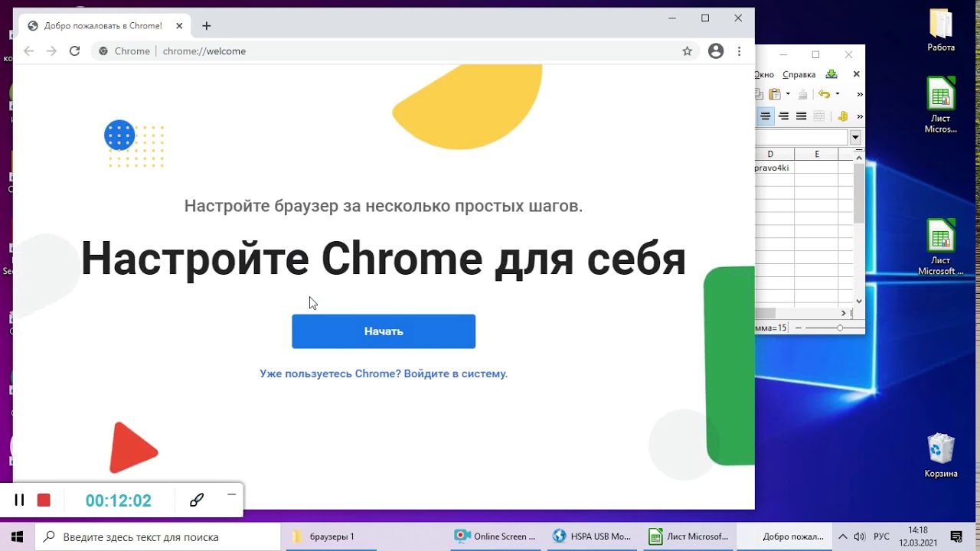The image size is (980, 551).
Task: Switch to HSPA USB Modem taskbar item
Action: pos(593,536)
